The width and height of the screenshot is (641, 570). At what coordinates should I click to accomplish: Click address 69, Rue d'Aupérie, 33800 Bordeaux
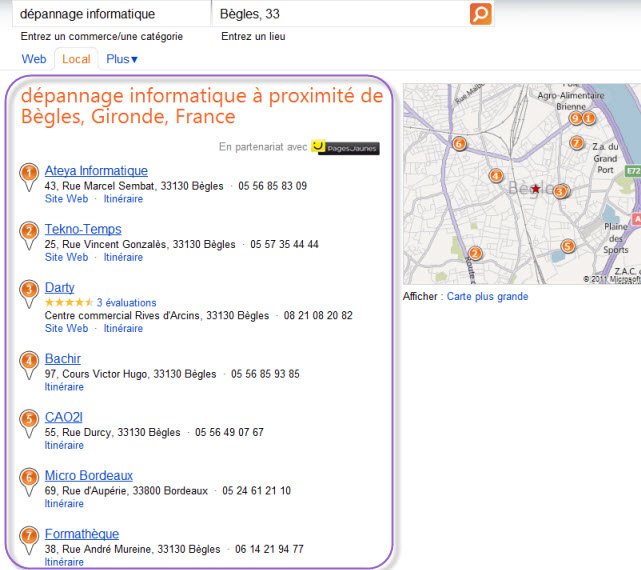(x=126, y=491)
